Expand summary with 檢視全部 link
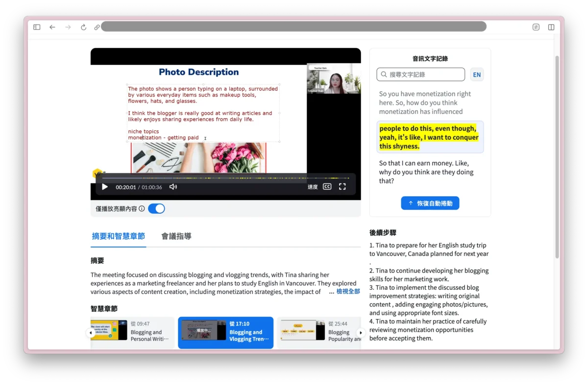 (348, 292)
